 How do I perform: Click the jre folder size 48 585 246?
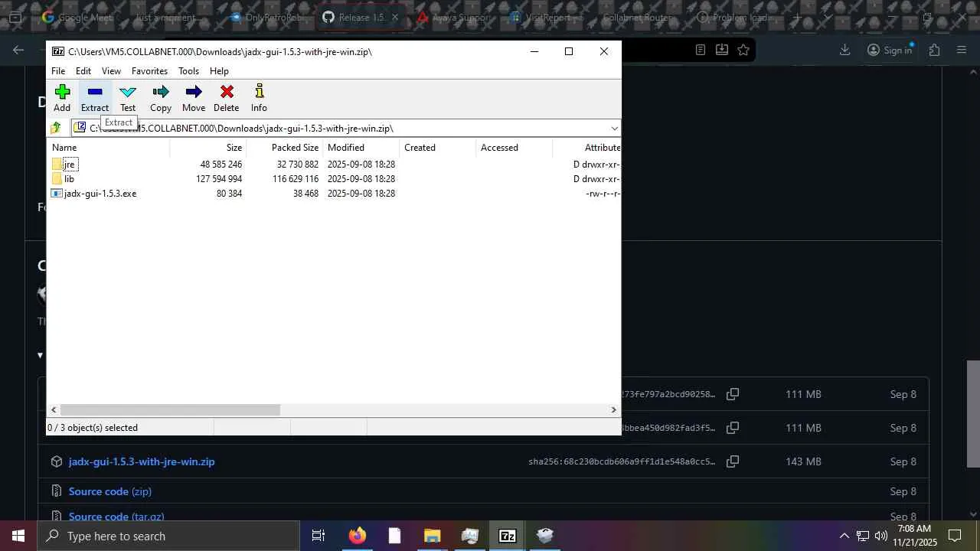click(221, 165)
